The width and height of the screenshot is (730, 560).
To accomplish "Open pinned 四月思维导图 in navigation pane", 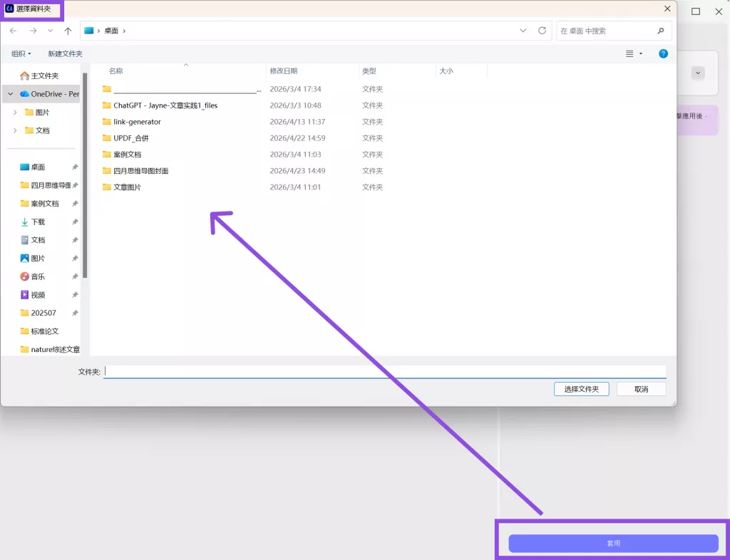I will click(x=46, y=185).
